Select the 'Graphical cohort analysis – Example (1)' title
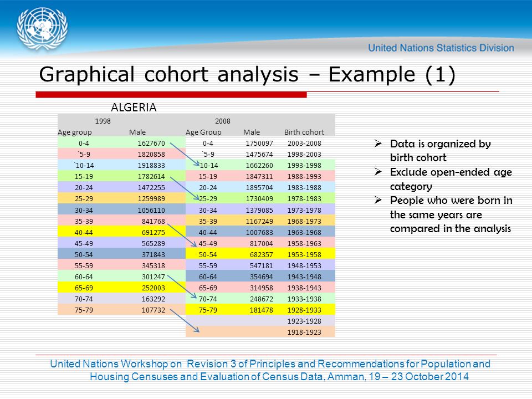 [247, 74]
